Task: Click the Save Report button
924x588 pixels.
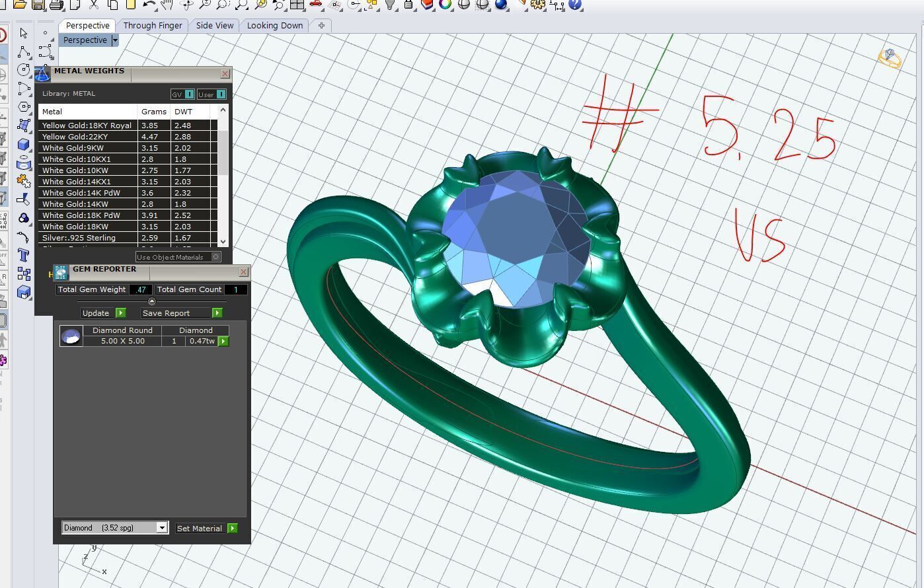Action: (x=176, y=312)
